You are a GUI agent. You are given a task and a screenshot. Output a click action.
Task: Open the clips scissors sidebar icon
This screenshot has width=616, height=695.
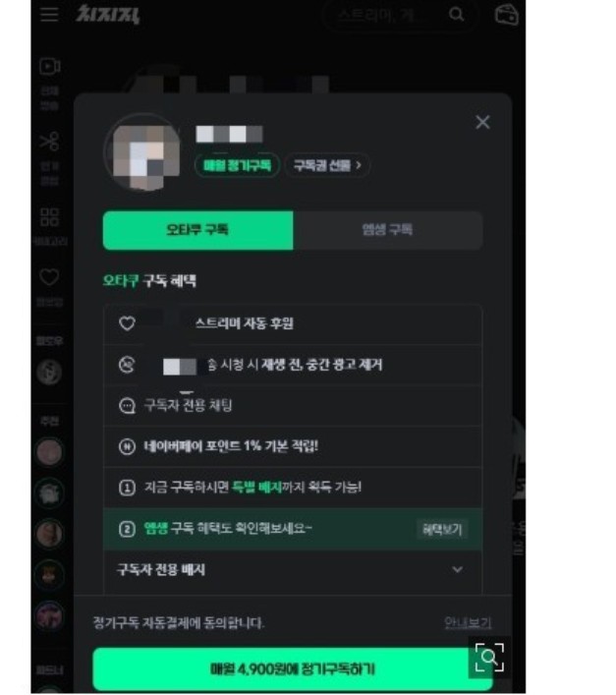[x=49, y=142]
